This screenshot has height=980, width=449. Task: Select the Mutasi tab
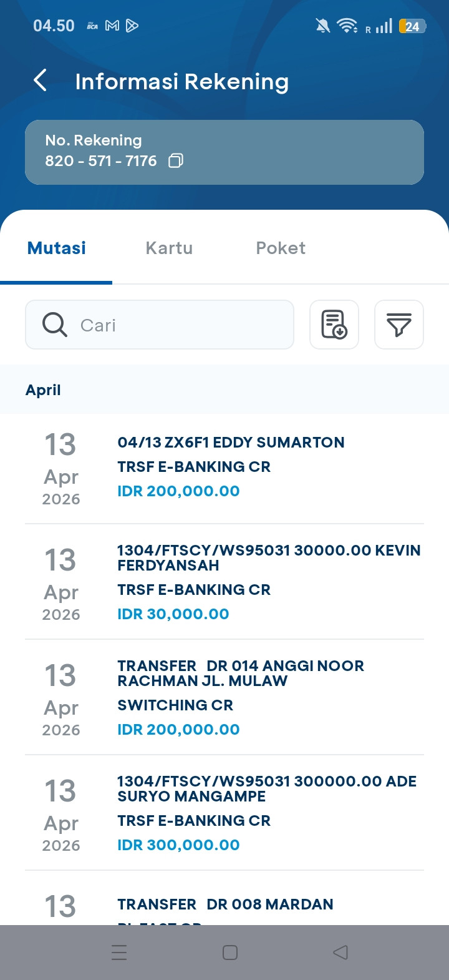pos(57,248)
